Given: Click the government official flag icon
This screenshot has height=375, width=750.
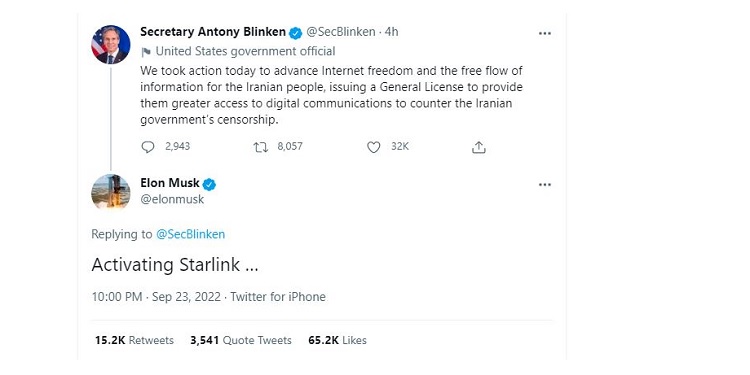Looking at the screenshot, I should pyautogui.click(x=146, y=52).
